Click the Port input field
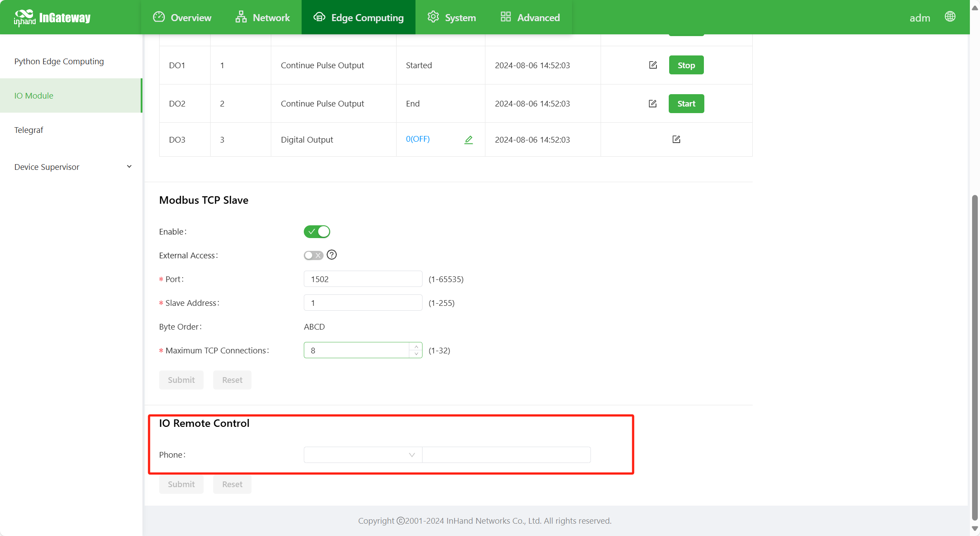Image resolution: width=980 pixels, height=536 pixels. click(x=363, y=279)
